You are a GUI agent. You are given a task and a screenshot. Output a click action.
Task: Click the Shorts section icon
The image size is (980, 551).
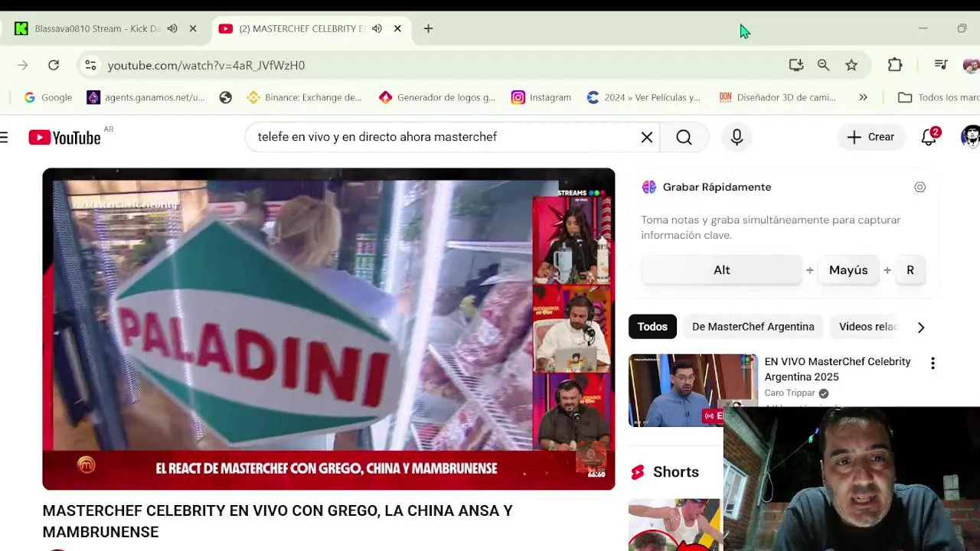[x=638, y=472]
